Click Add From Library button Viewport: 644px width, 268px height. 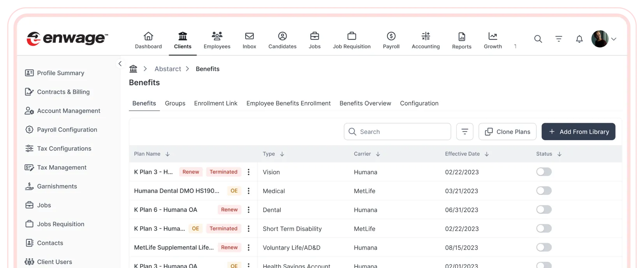pos(579,132)
